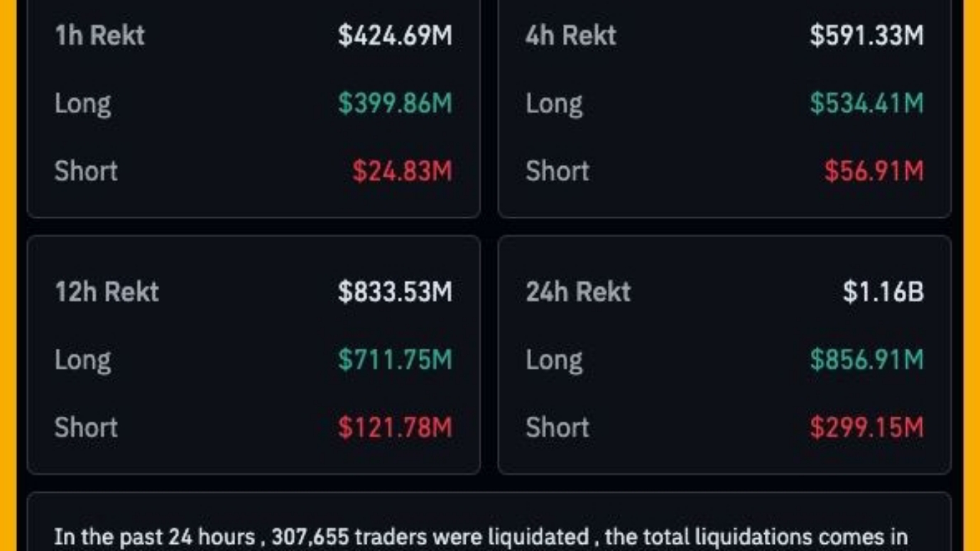
Task: Tap the 24h short amount $299.15M
Action: pyautogui.click(x=866, y=427)
